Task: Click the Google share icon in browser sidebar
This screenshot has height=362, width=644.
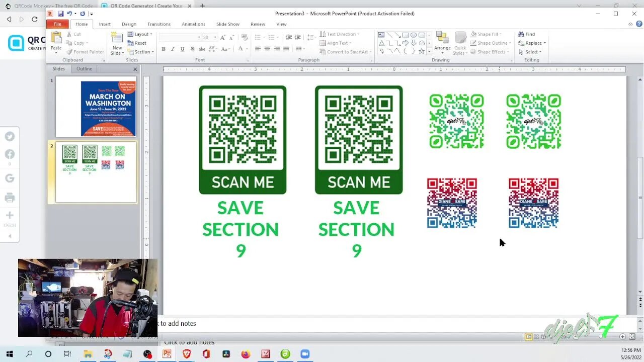Action: (10, 177)
